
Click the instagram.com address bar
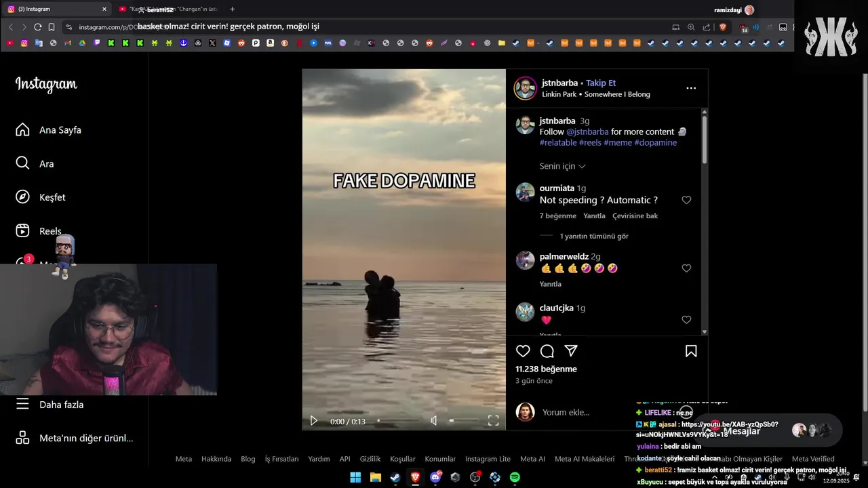(366, 27)
